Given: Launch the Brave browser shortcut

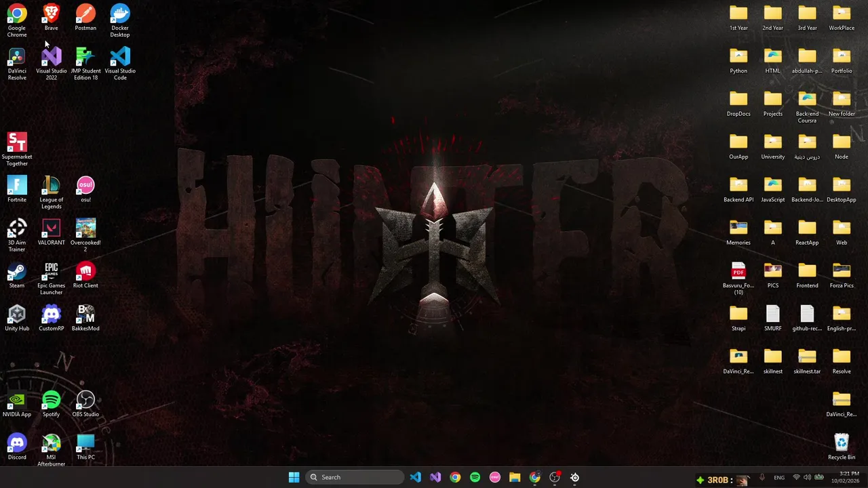Looking at the screenshot, I should click(x=51, y=18).
